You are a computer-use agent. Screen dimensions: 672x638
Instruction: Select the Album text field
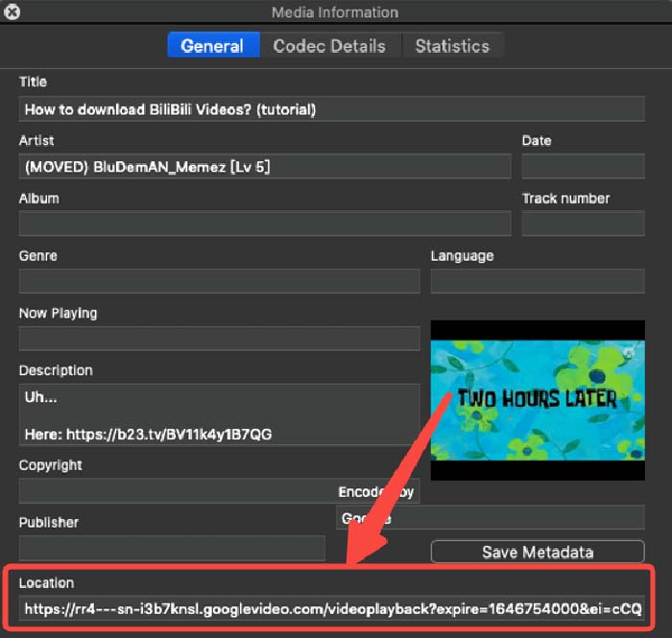(264, 224)
